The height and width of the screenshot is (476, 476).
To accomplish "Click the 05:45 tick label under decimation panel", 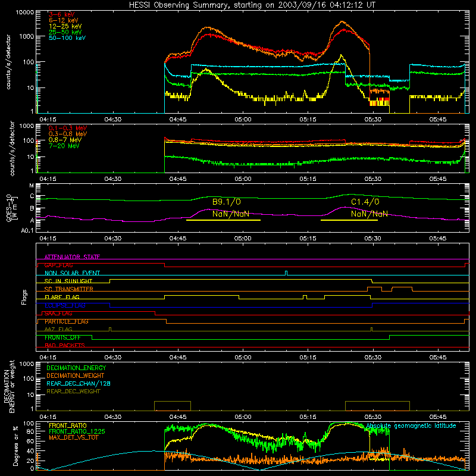I will [438, 417].
